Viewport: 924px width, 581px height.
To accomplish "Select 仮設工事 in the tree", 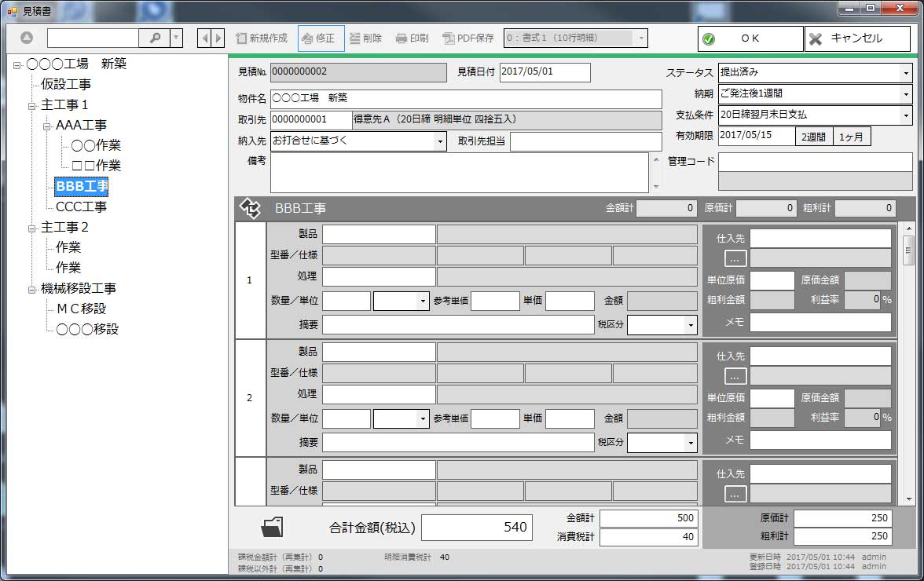I will click(x=65, y=84).
